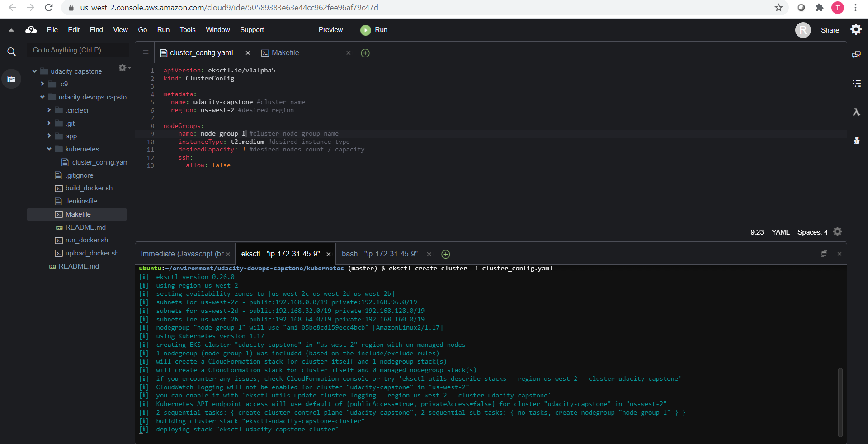Open the editor pane tab list menu icon
Screen dimensions: 868x444
pos(146,52)
